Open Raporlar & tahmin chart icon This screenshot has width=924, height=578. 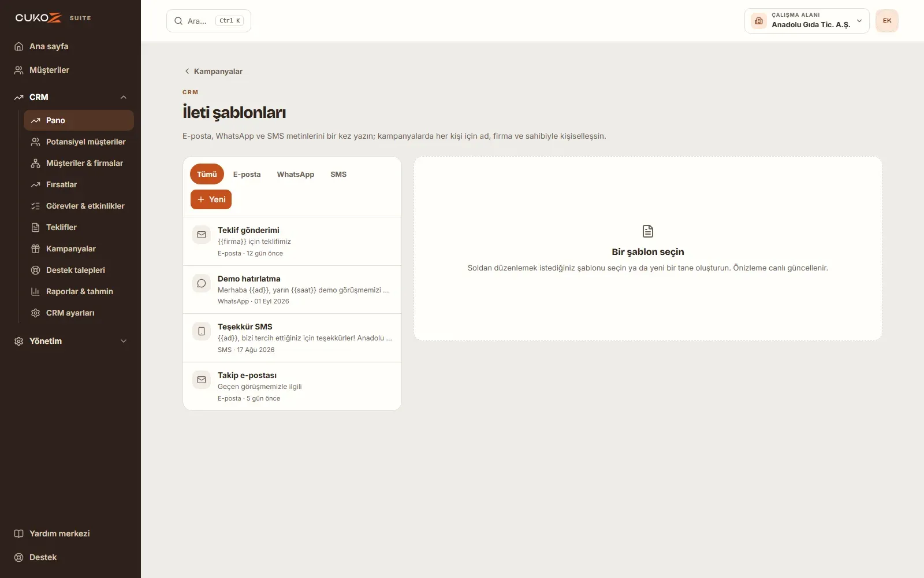coord(35,291)
